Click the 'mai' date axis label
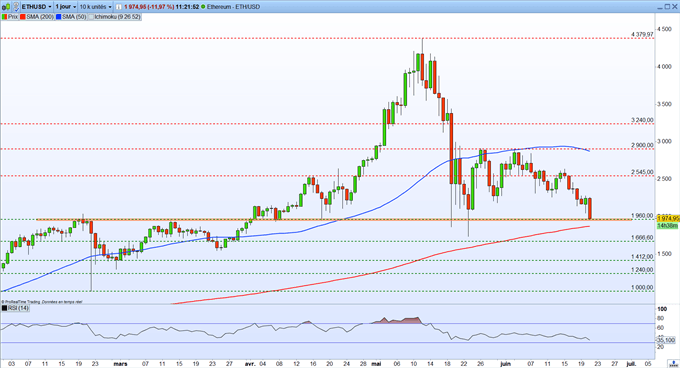Screen dimensions: 680x368 tap(376, 364)
